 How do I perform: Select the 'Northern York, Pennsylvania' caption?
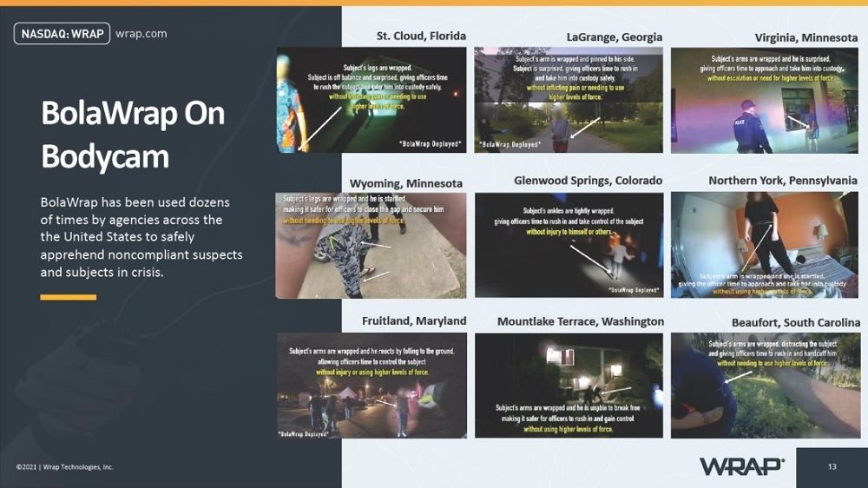(783, 181)
